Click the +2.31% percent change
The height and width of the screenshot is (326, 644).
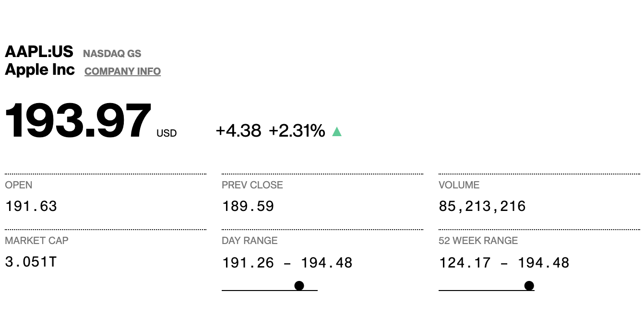click(x=297, y=130)
